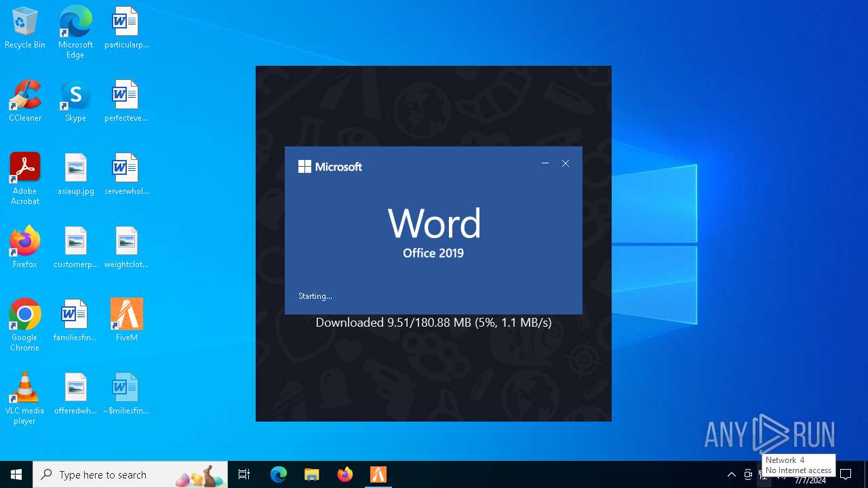Select the VLC media player shortcut
Screen dimensions: 868x488
point(25,399)
